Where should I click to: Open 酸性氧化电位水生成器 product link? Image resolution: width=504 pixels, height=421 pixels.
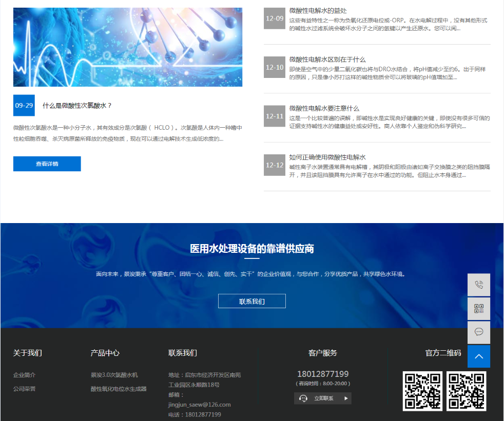click(x=119, y=389)
